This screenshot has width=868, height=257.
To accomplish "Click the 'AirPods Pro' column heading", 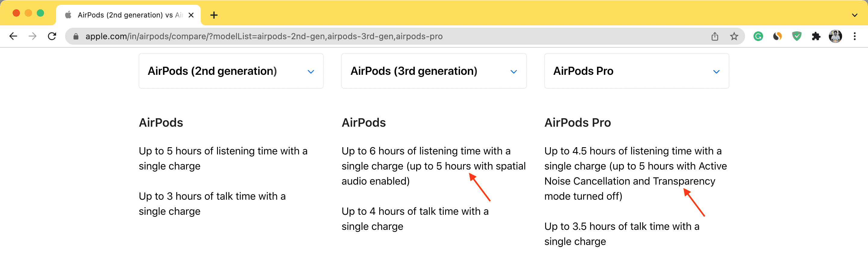I will (577, 122).
